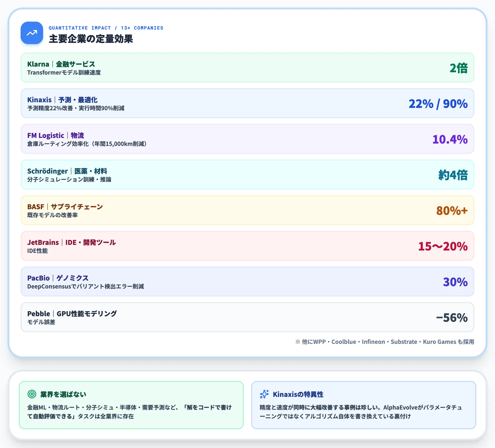This screenshot has width=495, height=448.
Task: Click the Klarna 2倍 value
Action: click(458, 68)
